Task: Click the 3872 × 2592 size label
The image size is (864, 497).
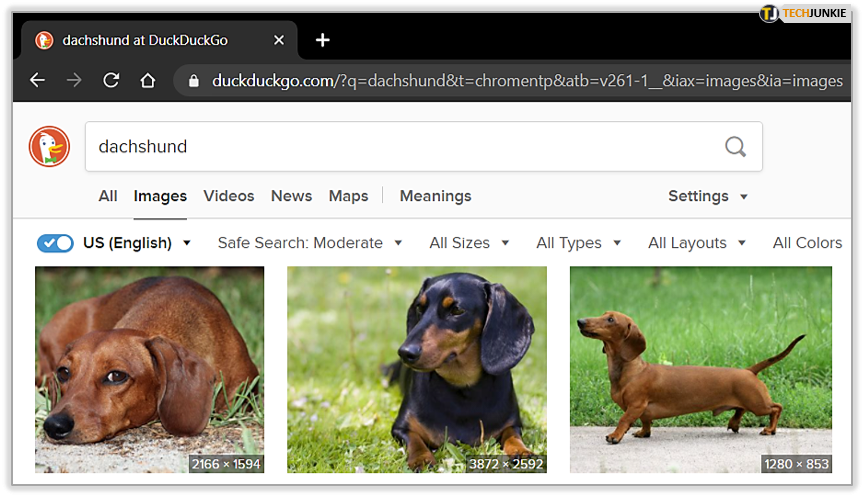Action: (506, 464)
